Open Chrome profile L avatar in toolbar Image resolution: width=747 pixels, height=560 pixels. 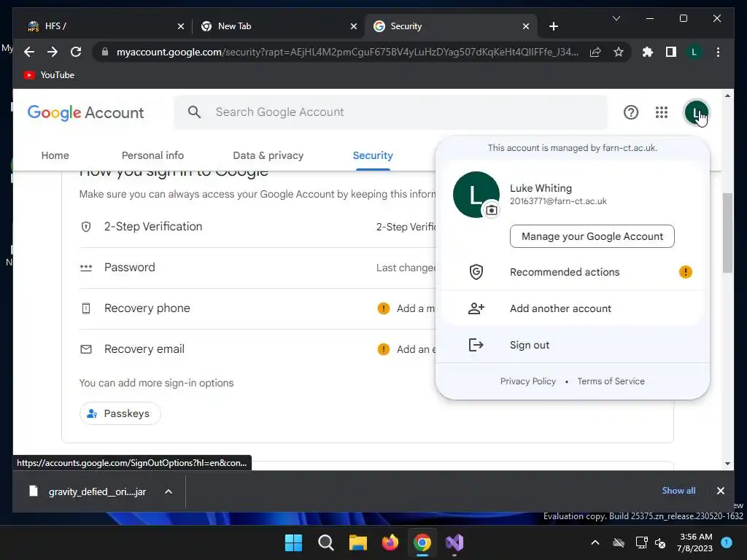(694, 52)
